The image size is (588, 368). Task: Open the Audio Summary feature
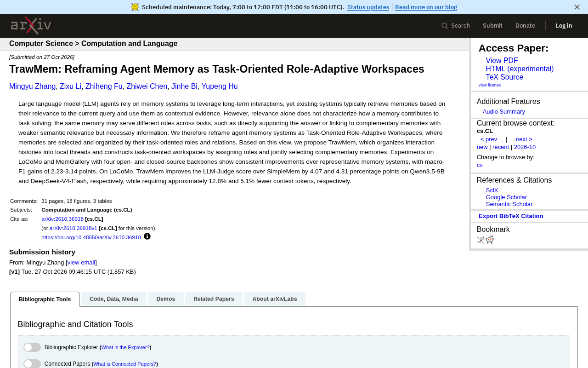tap(504, 112)
